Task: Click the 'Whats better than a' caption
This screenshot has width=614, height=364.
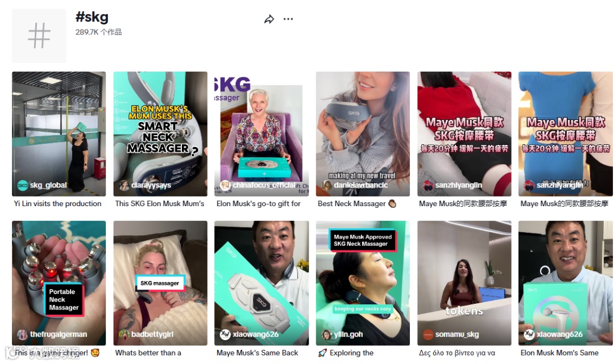Action: (x=148, y=353)
